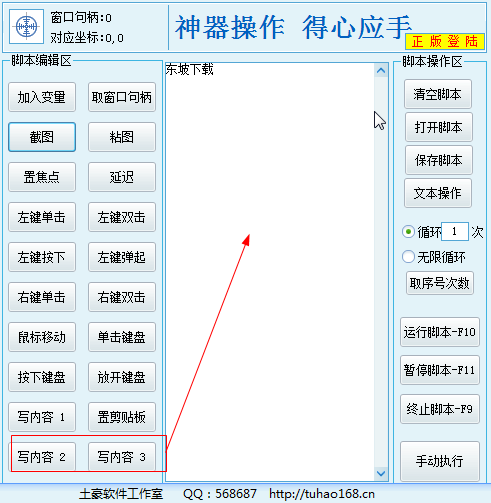Click the 置焦点 button

[x=42, y=177]
